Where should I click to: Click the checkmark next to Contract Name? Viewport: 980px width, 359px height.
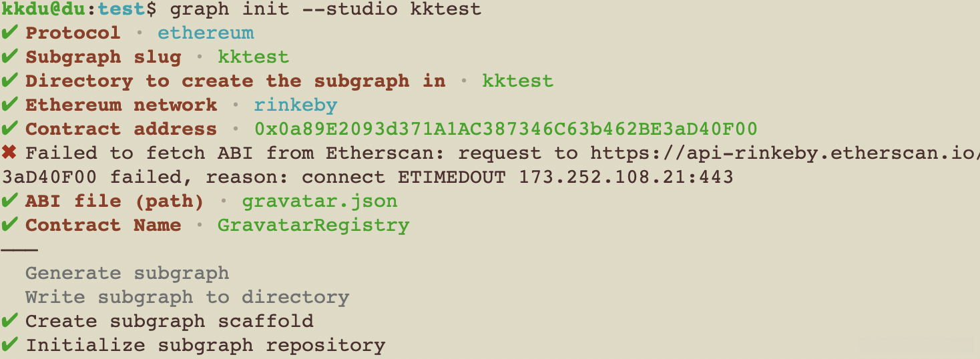click(9, 225)
